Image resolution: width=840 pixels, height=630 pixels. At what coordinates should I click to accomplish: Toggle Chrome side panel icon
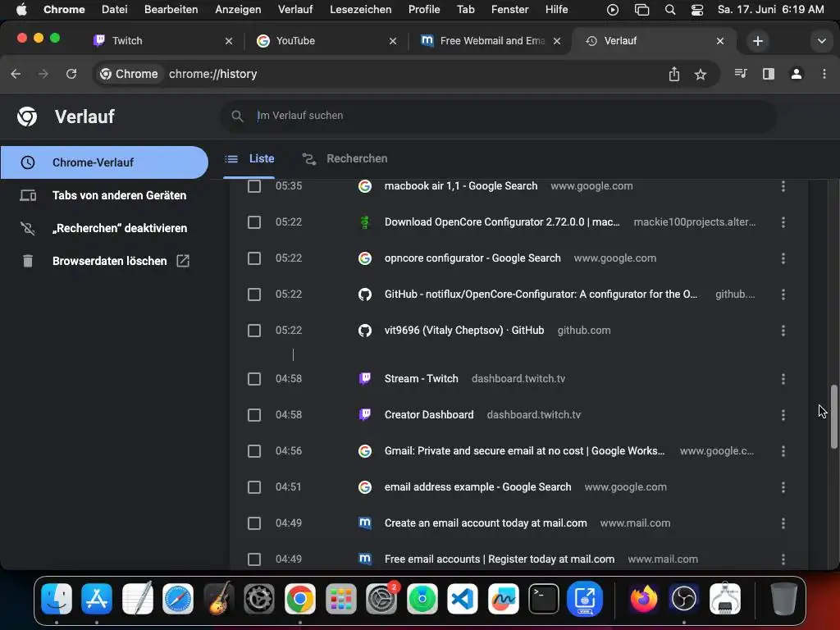coord(768,74)
